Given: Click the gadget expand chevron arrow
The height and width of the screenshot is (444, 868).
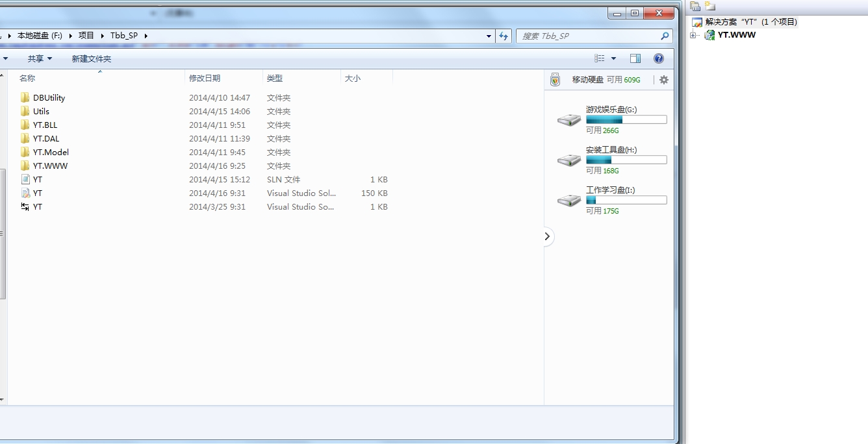Looking at the screenshot, I should (547, 237).
